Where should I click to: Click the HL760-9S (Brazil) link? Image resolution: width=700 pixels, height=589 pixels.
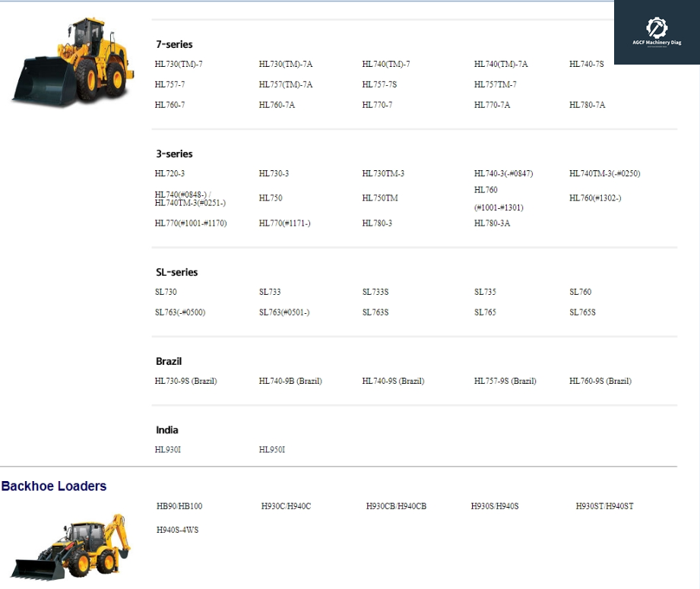point(601,381)
